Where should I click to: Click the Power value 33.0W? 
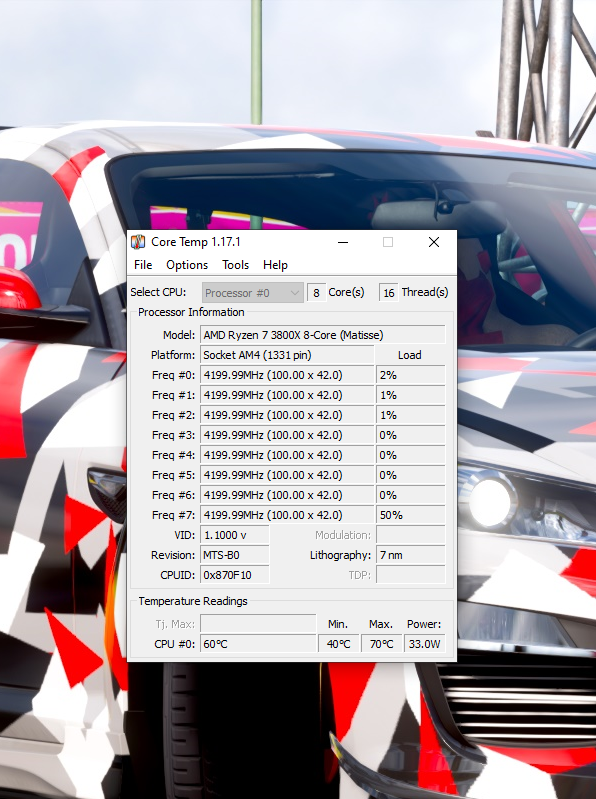(424, 644)
